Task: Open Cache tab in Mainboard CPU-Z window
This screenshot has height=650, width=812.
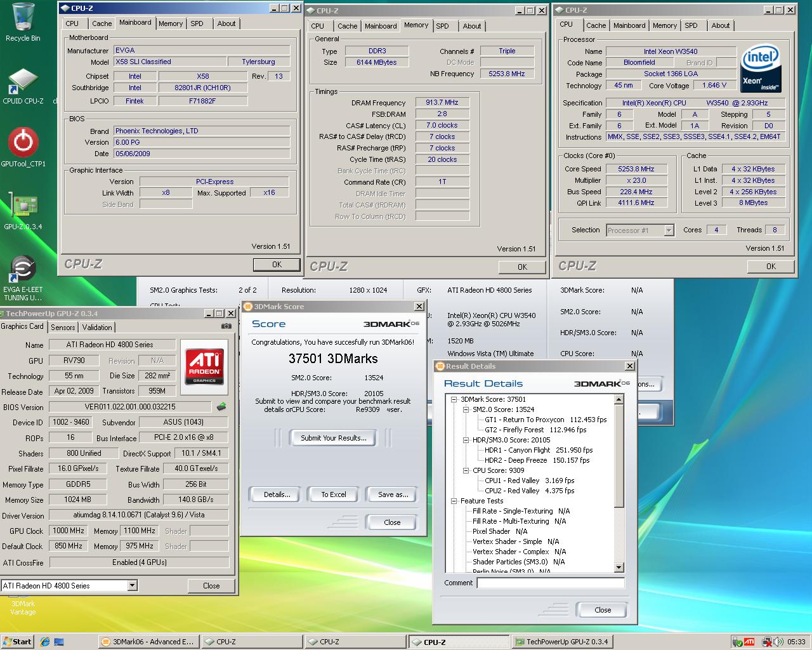Action: 101,23
